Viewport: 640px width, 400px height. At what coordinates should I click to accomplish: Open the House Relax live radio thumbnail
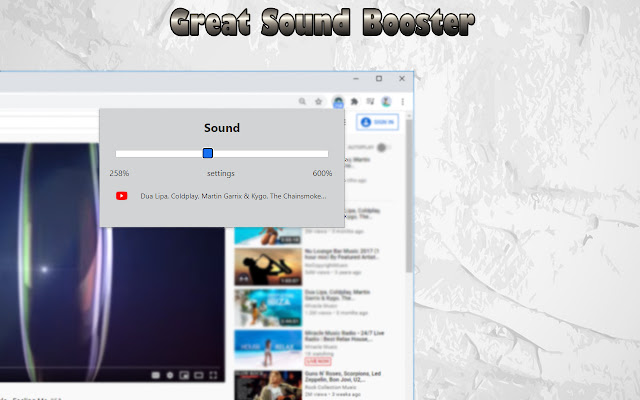268,348
